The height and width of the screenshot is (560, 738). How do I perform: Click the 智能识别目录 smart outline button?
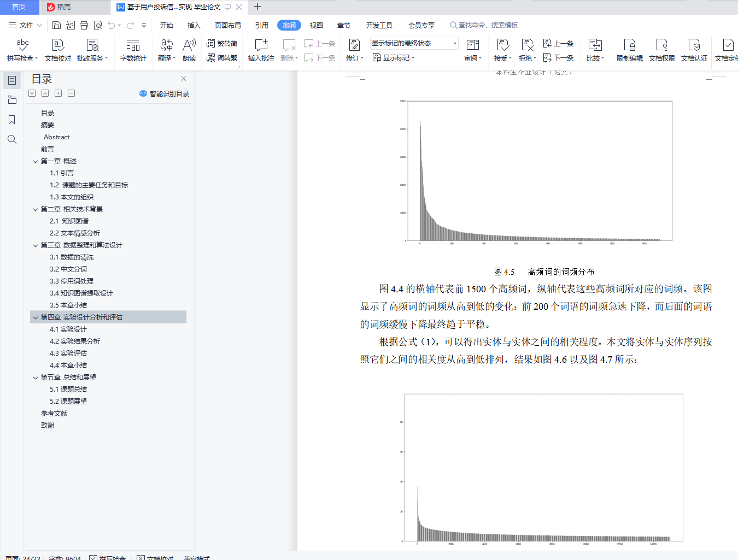coord(164,93)
